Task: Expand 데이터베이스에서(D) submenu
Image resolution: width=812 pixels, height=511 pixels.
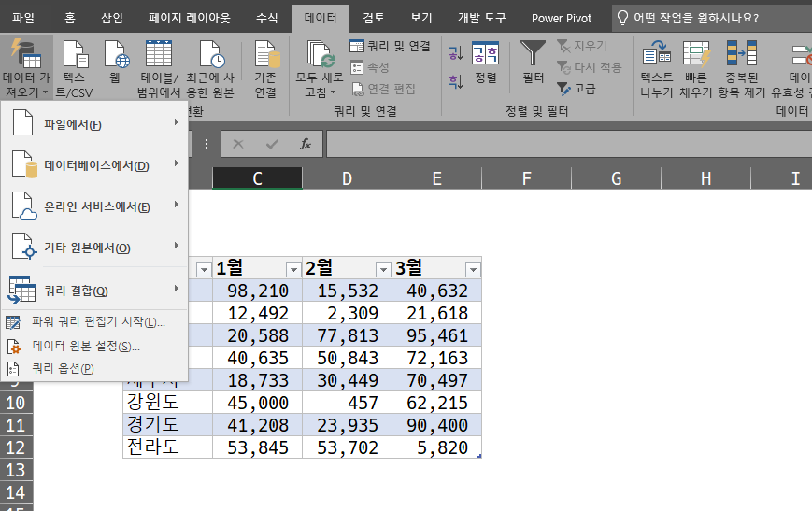Action: click(94, 164)
